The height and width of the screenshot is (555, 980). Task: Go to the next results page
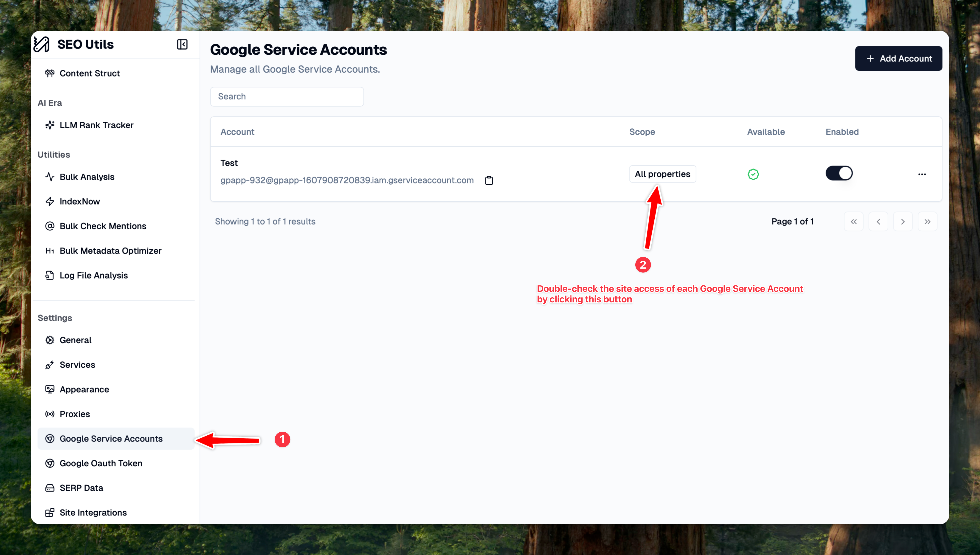tap(903, 221)
